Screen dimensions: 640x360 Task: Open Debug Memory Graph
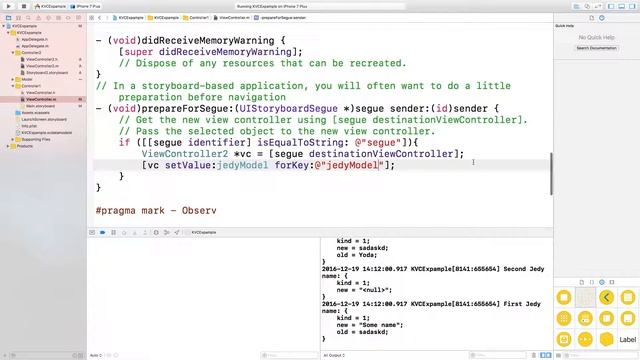[x=167, y=232]
